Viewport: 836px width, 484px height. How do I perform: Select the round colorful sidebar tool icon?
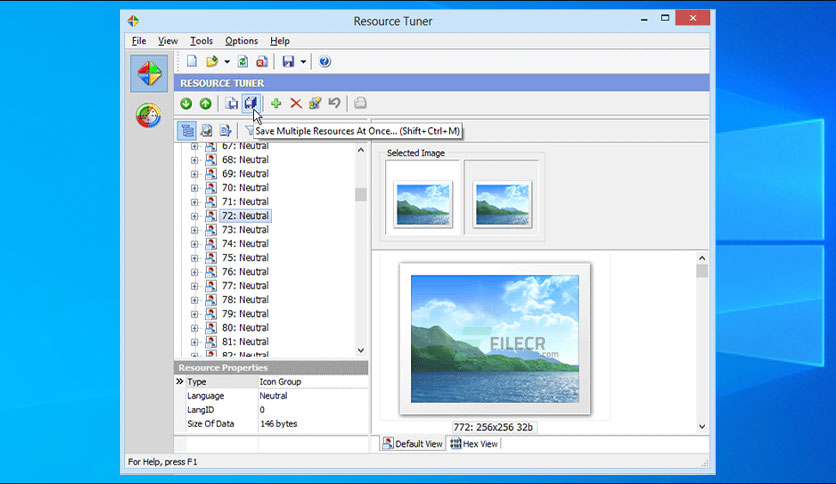click(x=149, y=115)
